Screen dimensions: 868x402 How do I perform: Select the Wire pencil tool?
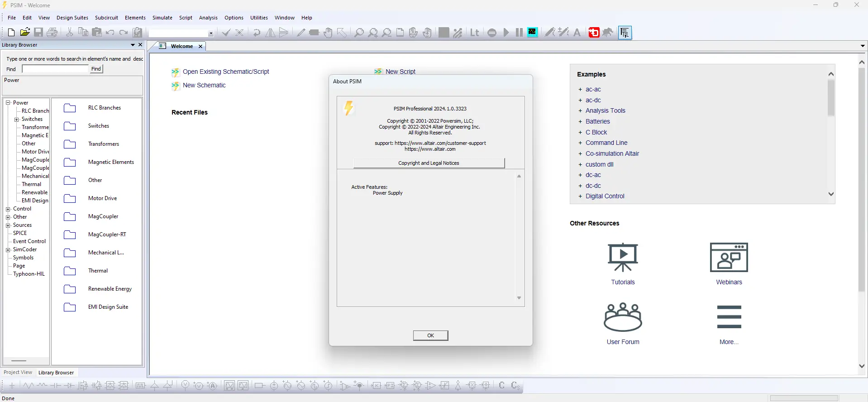pos(301,33)
